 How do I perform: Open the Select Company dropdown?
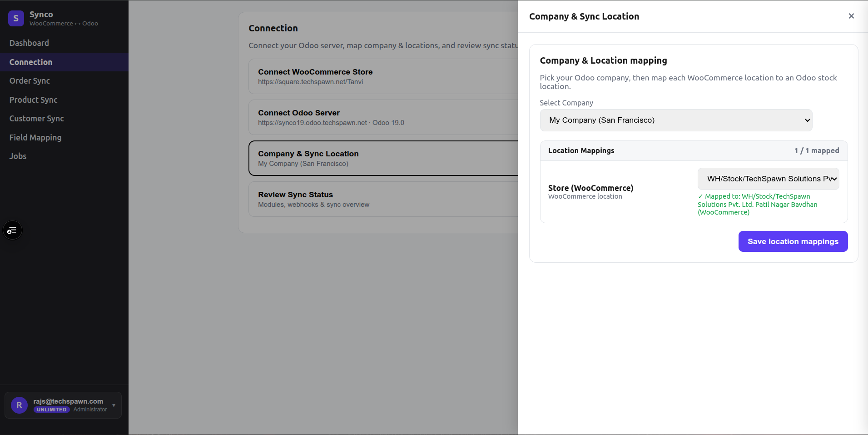tap(676, 120)
